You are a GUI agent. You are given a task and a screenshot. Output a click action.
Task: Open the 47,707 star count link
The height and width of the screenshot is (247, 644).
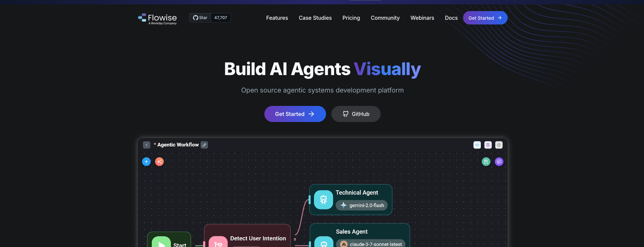221,18
